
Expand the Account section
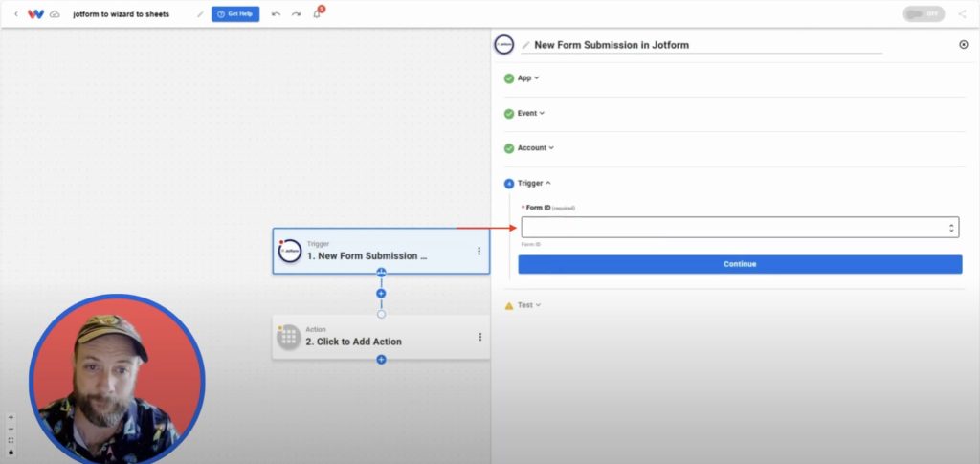536,148
